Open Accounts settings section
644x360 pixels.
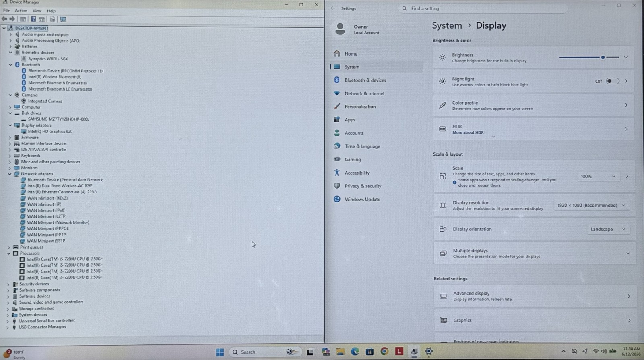click(376, 133)
